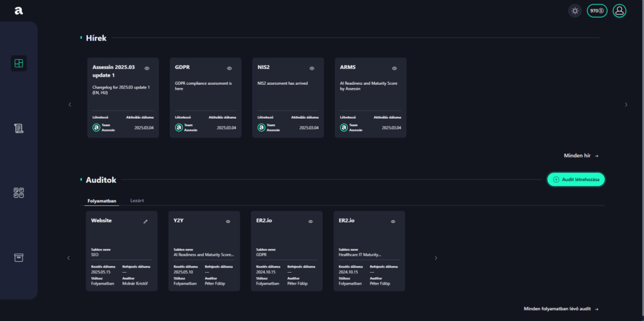Click the Audit létrehozása button

(x=575, y=180)
